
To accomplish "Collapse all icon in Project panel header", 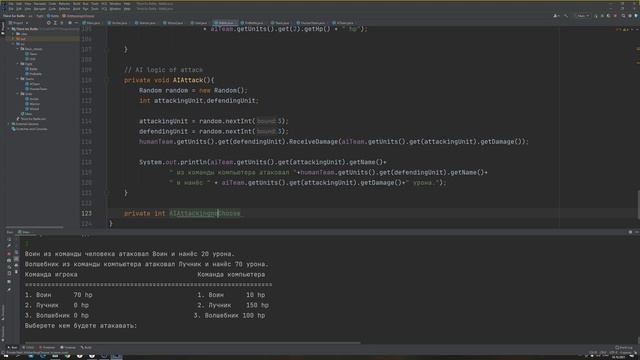I will [62, 23].
